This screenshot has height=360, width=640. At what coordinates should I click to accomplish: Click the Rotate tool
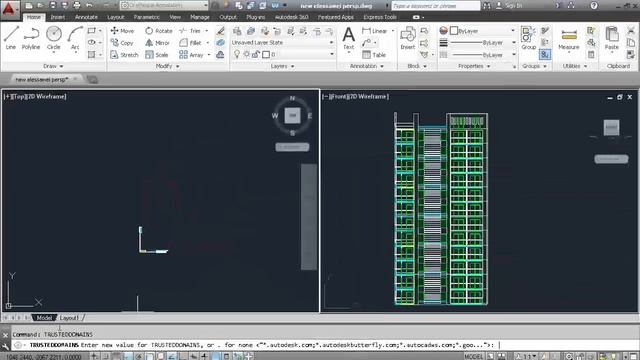(x=159, y=31)
